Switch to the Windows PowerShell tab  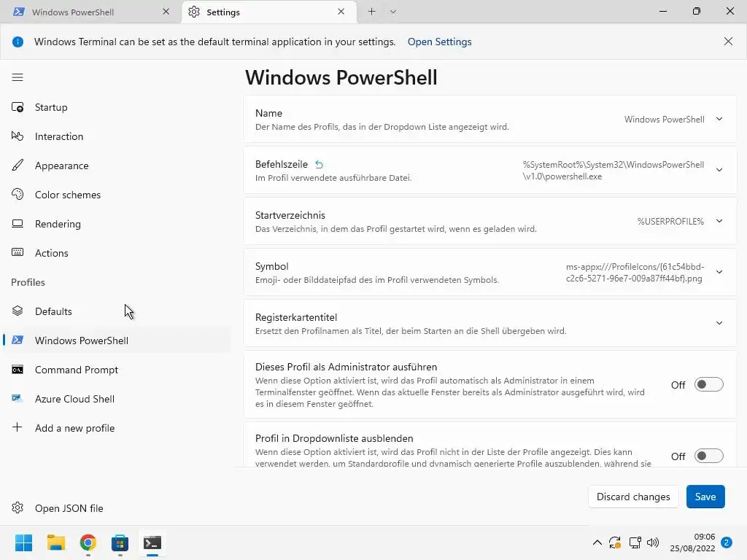tap(90, 12)
